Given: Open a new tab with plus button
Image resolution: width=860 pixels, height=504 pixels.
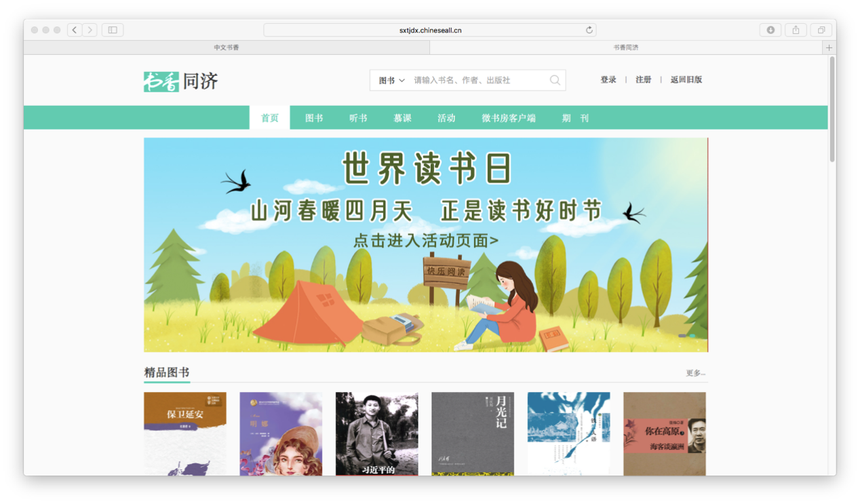Looking at the screenshot, I should pos(828,47).
